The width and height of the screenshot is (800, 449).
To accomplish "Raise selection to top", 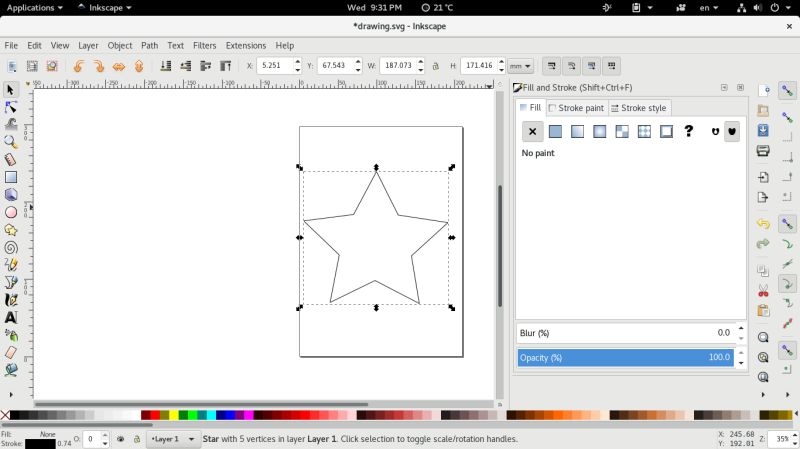I will tap(226, 66).
